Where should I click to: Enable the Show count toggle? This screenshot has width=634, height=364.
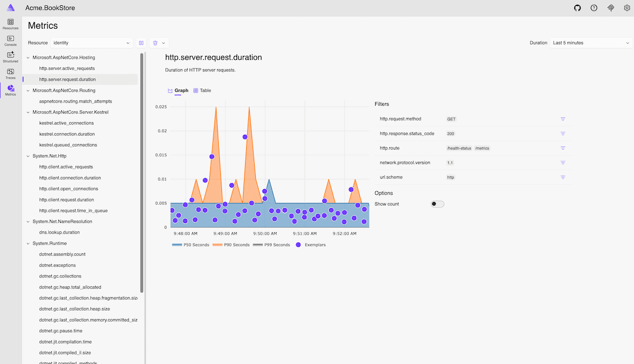(437, 203)
